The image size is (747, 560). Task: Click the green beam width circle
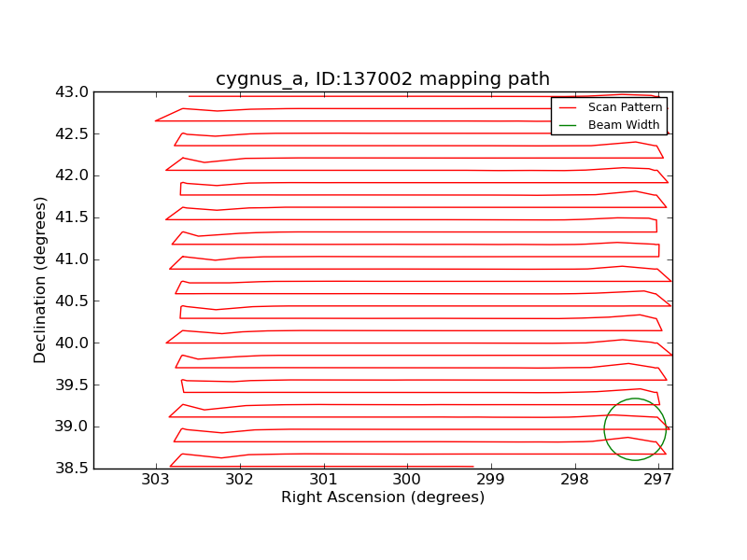point(635,429)
